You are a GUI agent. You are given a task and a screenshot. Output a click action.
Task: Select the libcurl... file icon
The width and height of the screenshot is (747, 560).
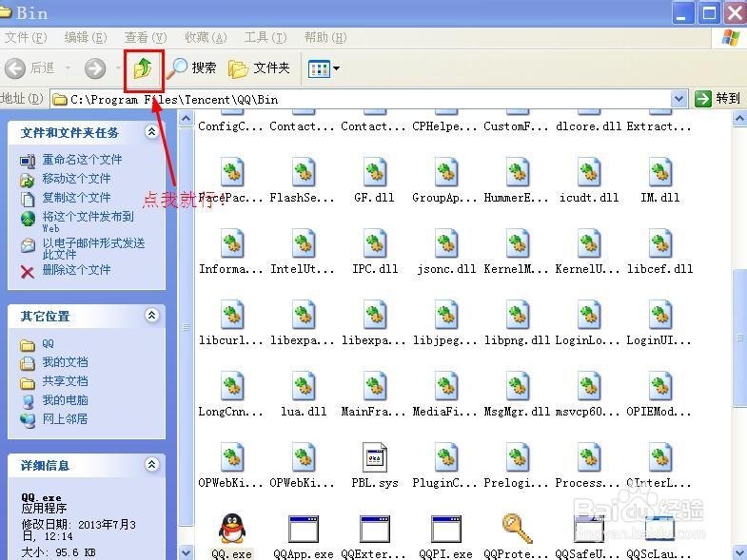232,315
